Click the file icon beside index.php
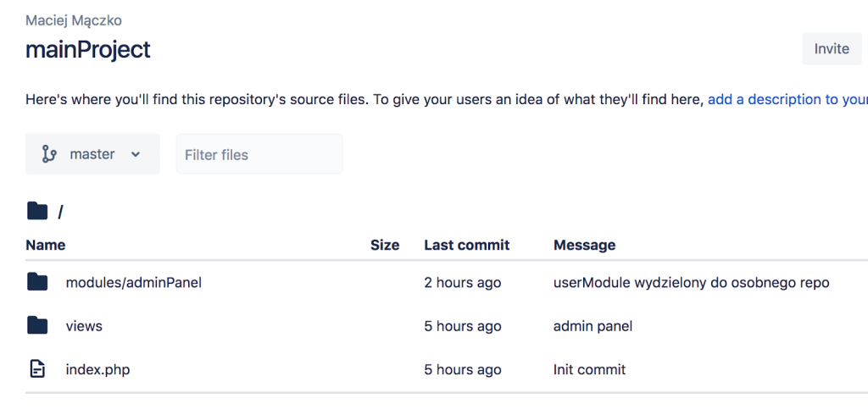Image resolution: width=868 pixels, height=415 pixels. pos(37,368)
